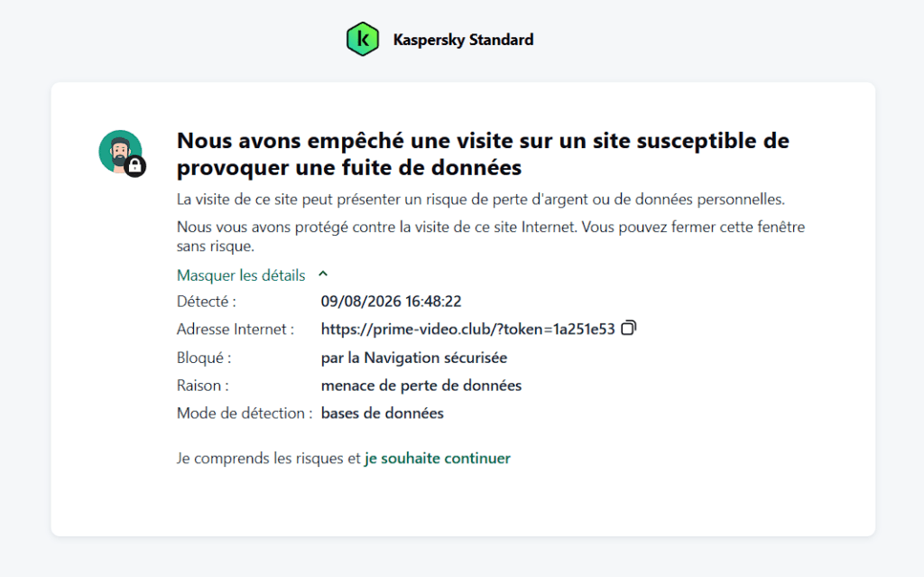Image resolution: width=924 pixels, height=577 pixels.
Task: Click the 'Kaspersky Standard' product title
Action: pyautogui.click(x=463, y=40)
